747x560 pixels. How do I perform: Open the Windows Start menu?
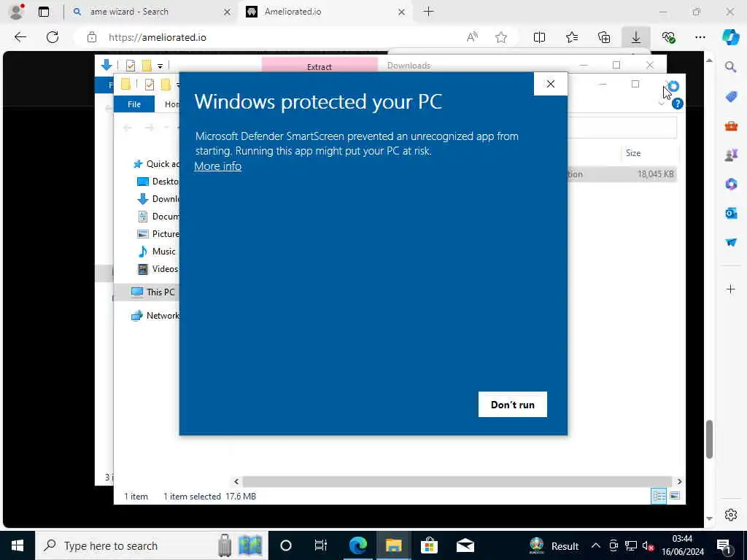point(18,545)
